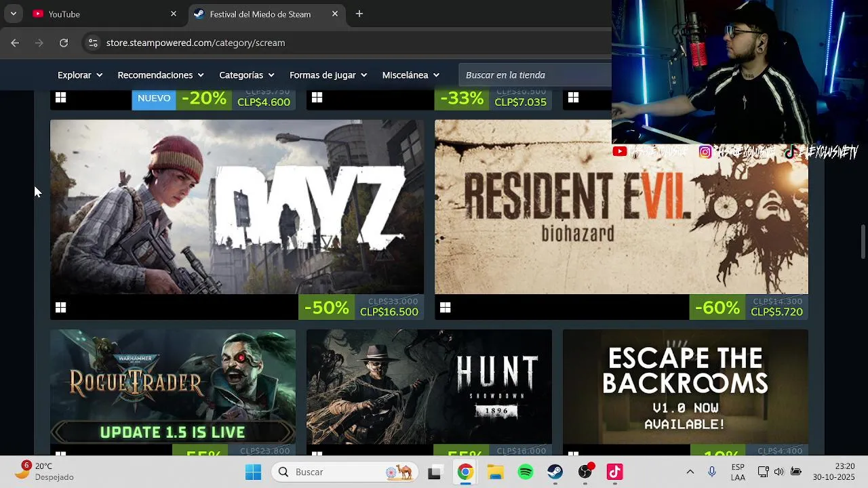Reload the Steam store page

pos(64,43)
